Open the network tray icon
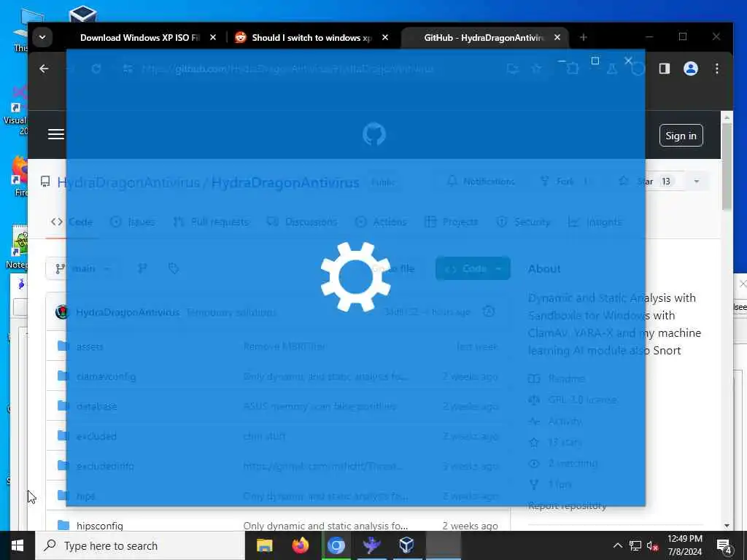 (x=635, y=545)
